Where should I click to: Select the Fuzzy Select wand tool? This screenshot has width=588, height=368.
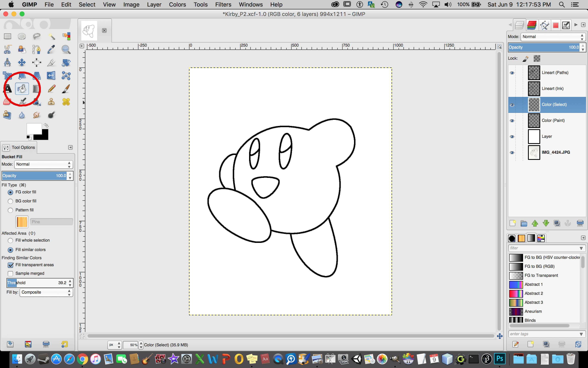[51, 36]
